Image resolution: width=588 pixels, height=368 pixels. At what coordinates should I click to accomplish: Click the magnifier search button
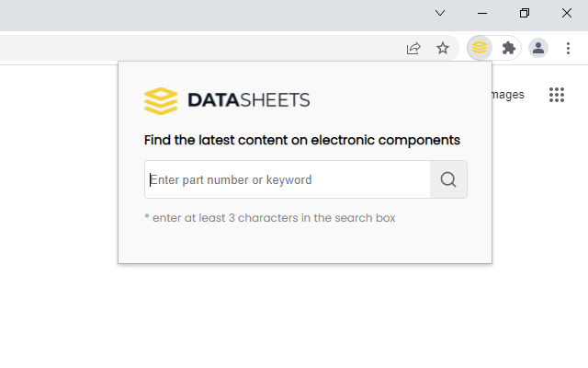[448, 179]
